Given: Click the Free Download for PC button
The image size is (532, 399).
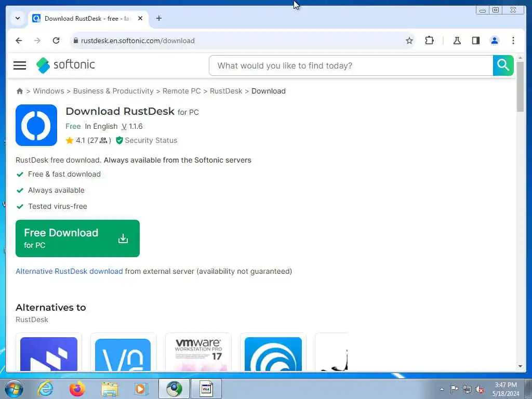Looking at the screenshot, I should pyautogui.click(x=78, y=238).
